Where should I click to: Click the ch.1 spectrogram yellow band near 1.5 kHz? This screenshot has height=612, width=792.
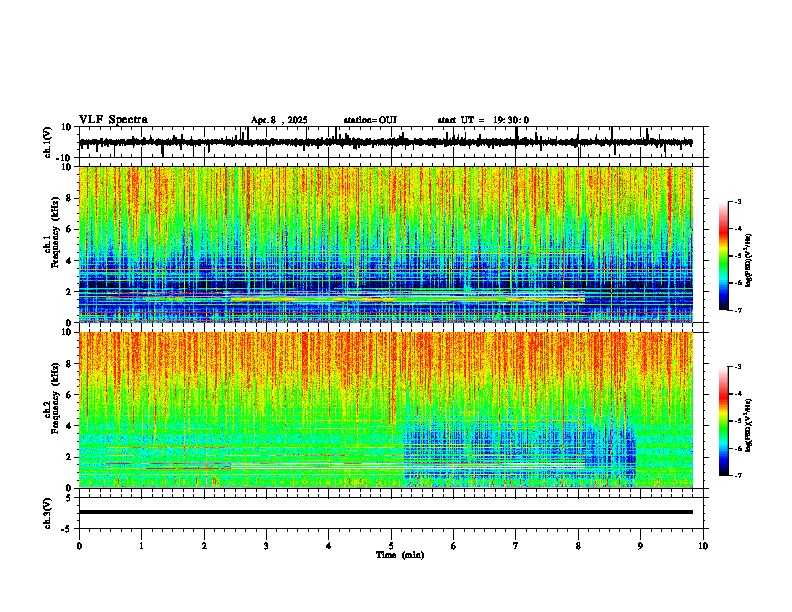point(407,299)
